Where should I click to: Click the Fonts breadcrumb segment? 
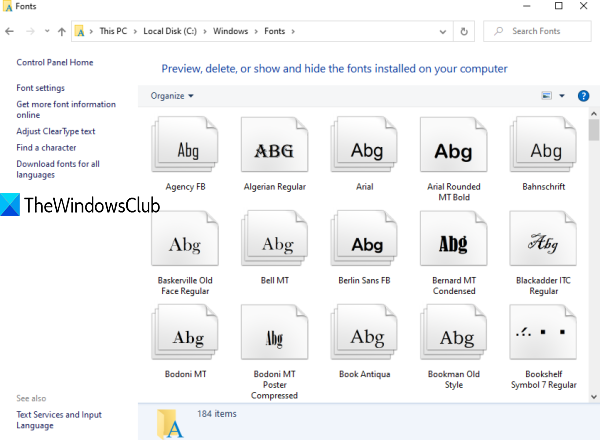coord(274,31)
